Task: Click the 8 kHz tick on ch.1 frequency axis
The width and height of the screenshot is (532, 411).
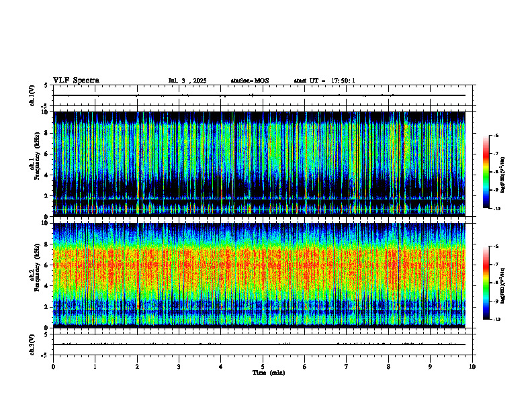Action: coord(46,133)
